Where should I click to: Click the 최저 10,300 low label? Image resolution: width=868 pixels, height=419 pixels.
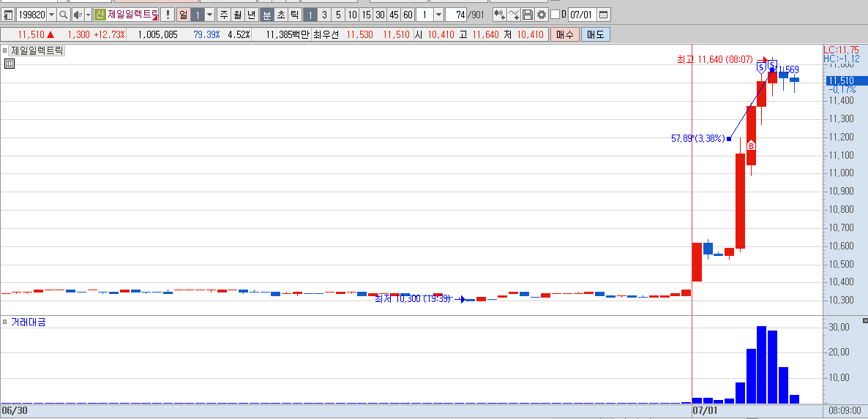point(413,298)
